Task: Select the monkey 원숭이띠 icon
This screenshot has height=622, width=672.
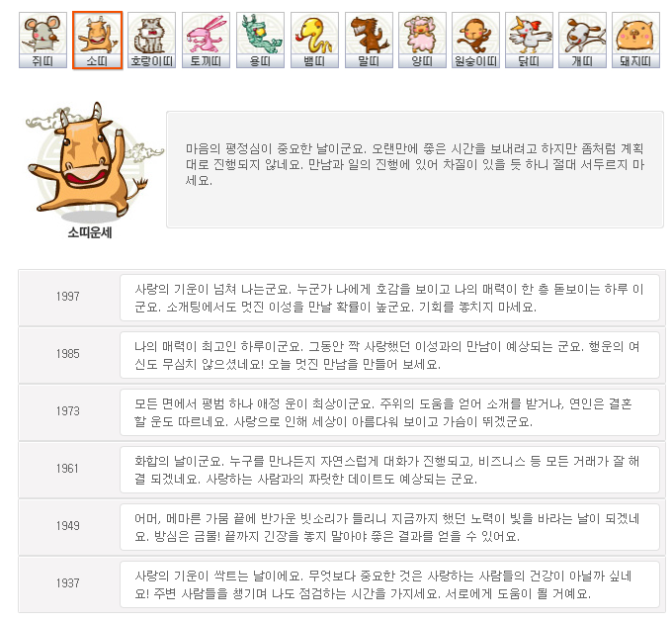Action: (x=475, y=40)
